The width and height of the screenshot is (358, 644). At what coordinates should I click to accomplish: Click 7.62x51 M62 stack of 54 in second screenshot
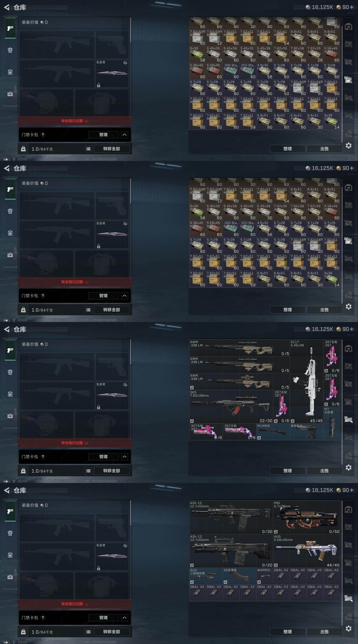[x=281, y=195]
